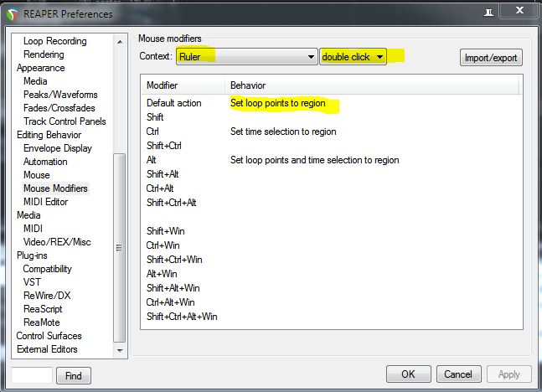Viewport: 542px width, 392px height.
Task: Click the REAPER logo icon in title bar
Action: click(x=12, y=15)
